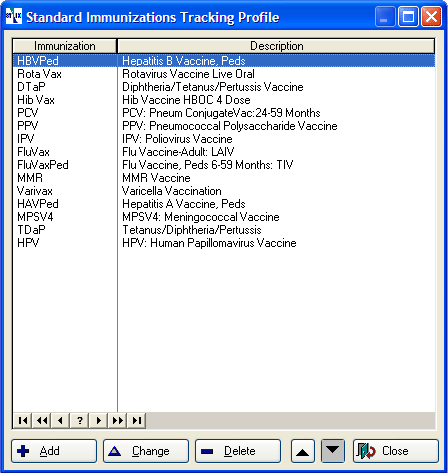The height and width of the screenshot is (473, 448).
Task: Move selected immunization up with arrow
Action: tap(303, 451)
